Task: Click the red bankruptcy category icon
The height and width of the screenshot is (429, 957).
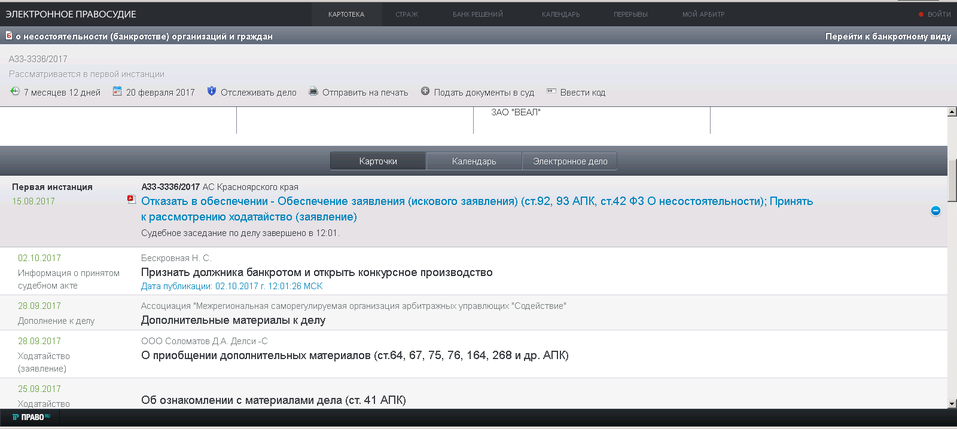Action: click(9, 36)
